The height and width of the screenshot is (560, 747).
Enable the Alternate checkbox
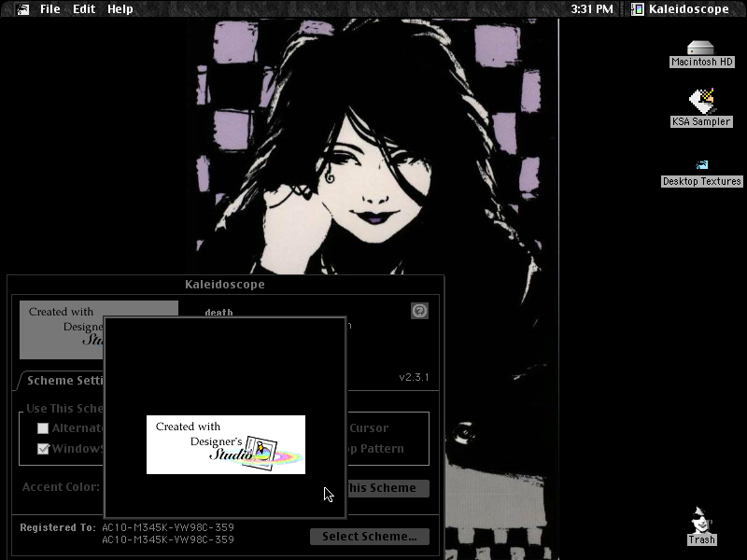pos(43,428)
